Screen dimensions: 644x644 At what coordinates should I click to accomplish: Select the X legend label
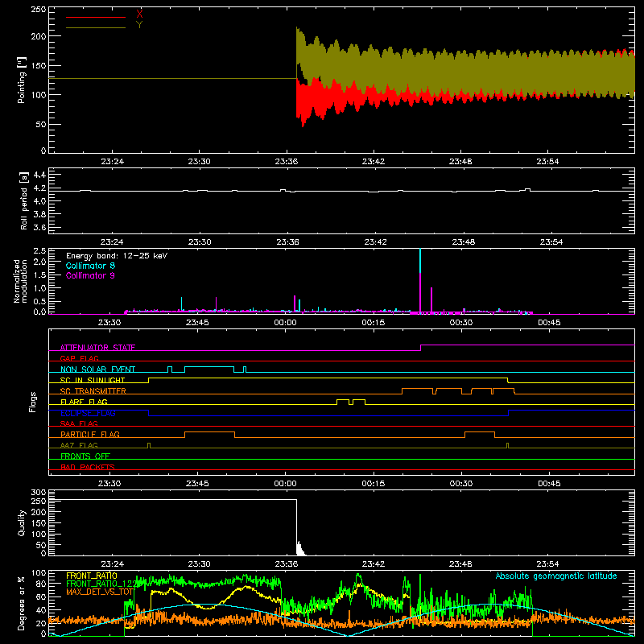pyautogui.click(x=139, y=14)
